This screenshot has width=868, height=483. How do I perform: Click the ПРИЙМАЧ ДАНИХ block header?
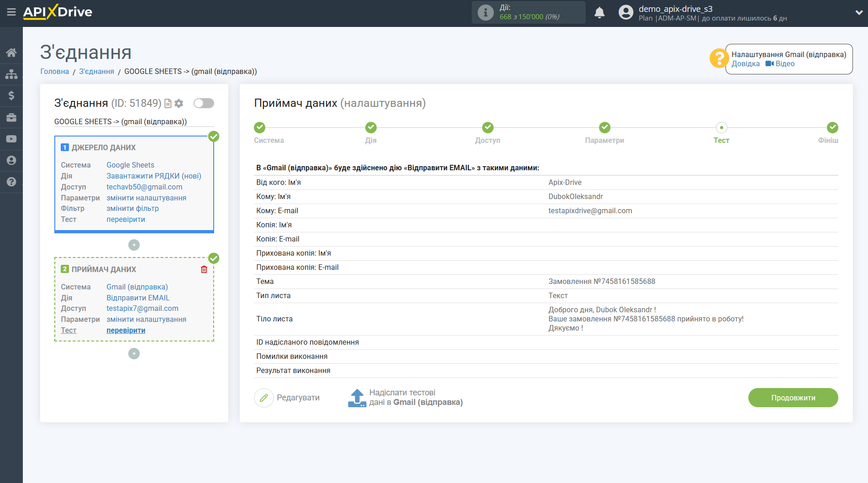(x=104, y=269)
